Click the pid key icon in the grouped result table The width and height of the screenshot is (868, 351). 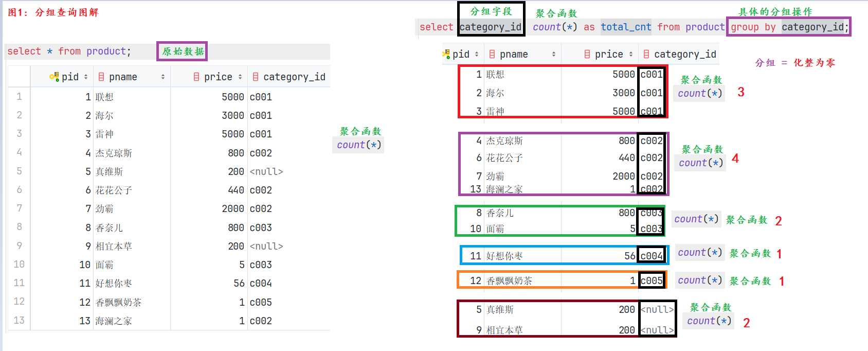[446, 54]
